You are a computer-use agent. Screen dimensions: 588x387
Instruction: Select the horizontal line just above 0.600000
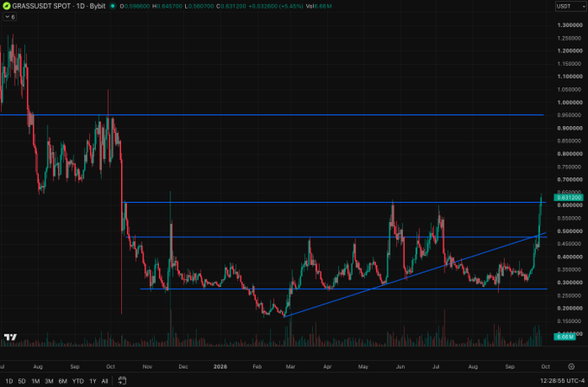pyautogui.click(x=335, y=202)
